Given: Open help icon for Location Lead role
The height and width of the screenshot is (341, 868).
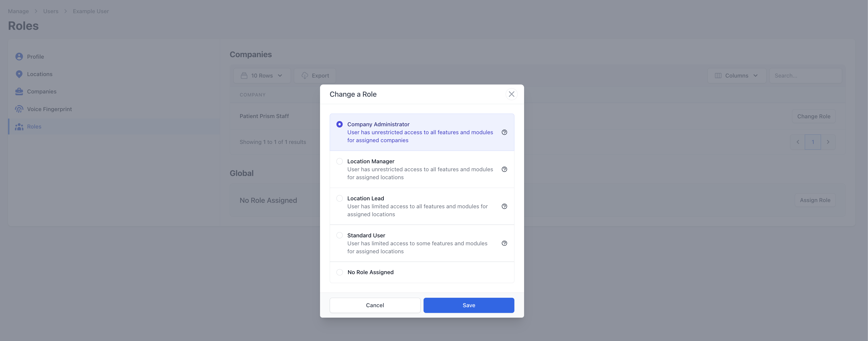Looking at the screenshot, I should 504,206.
